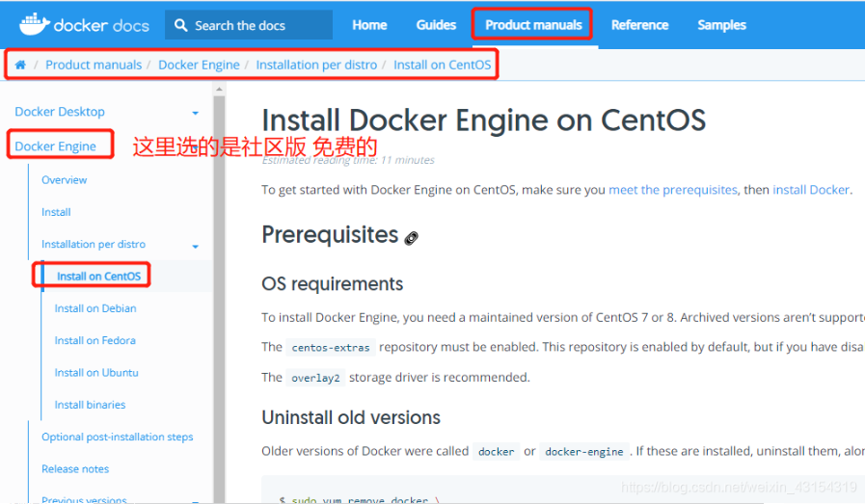Screen dimensions: 865x504
Task: Open Docker Desktop sidebar section
Action: (x=60, y=112)
